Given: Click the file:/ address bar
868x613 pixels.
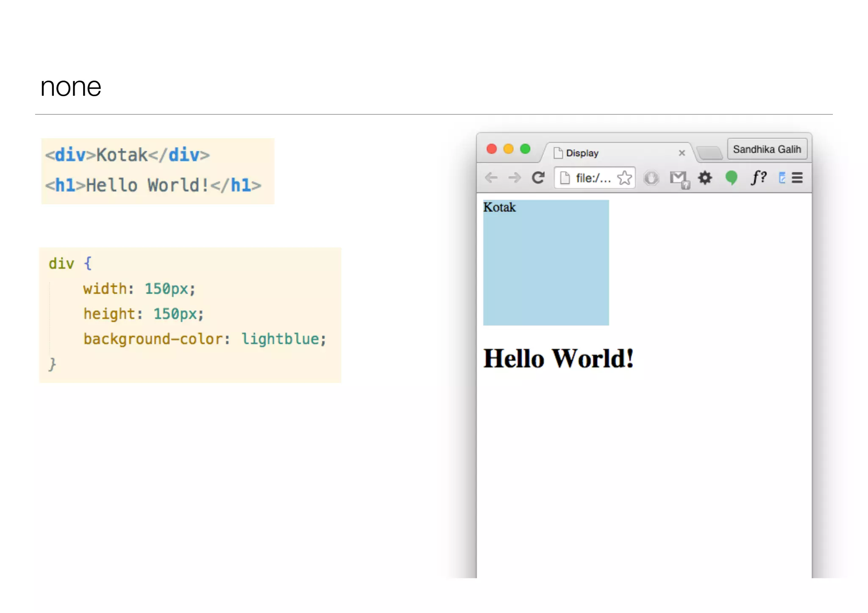Looking at the screenshot, I should coord(593,178).
